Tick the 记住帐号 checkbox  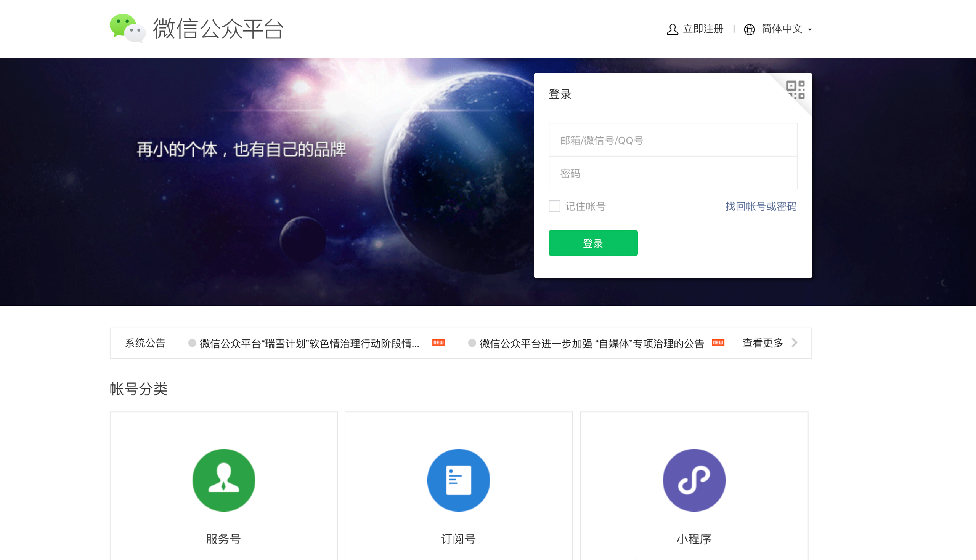[x=554, y=206]
